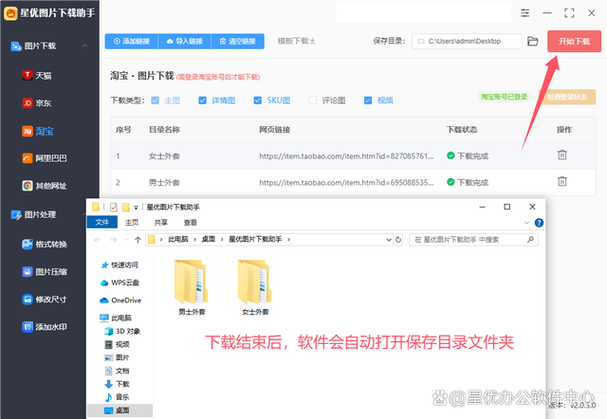
Task: Click the Explorer properties quick-access icon
Action: tap(113, 208)
